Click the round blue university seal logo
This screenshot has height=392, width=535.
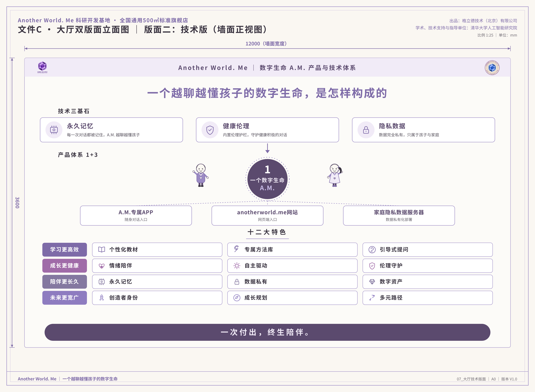tap(492, 68)
